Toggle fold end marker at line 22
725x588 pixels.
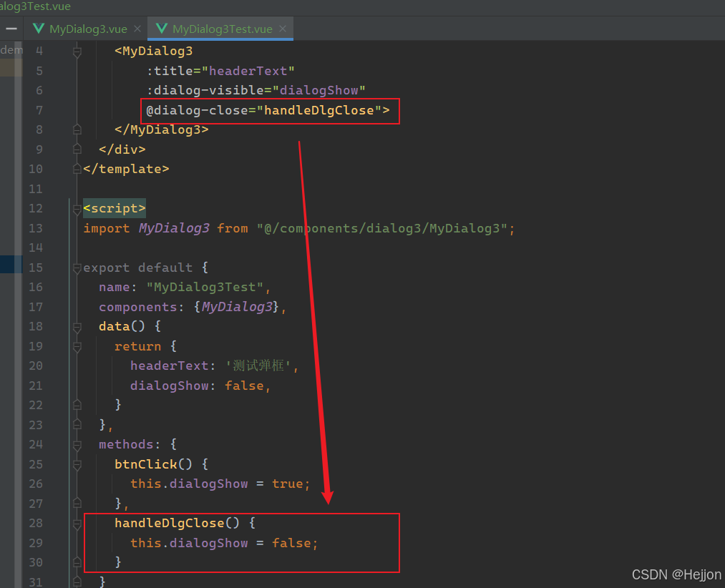pos(77,406)
